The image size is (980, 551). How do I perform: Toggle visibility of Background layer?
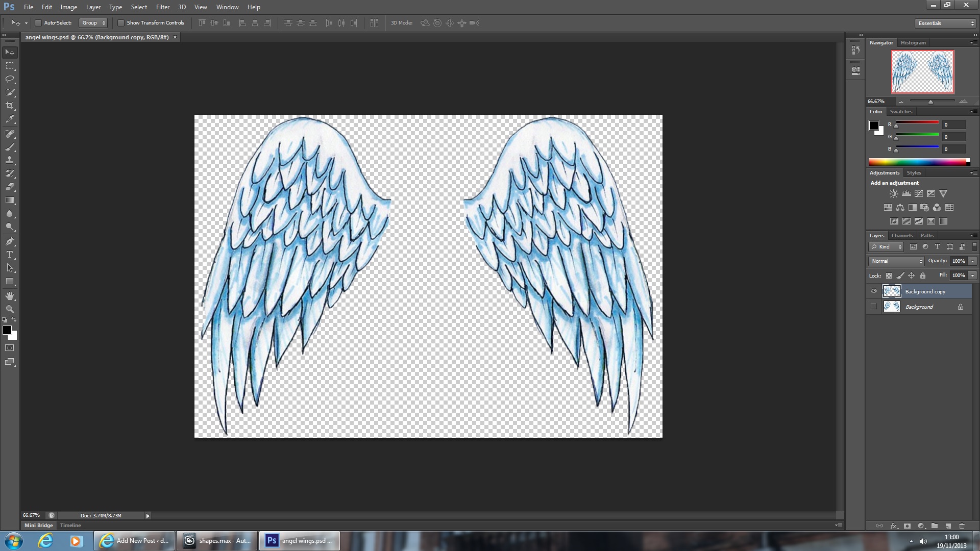pyautogui.click(x=874, y=307)
